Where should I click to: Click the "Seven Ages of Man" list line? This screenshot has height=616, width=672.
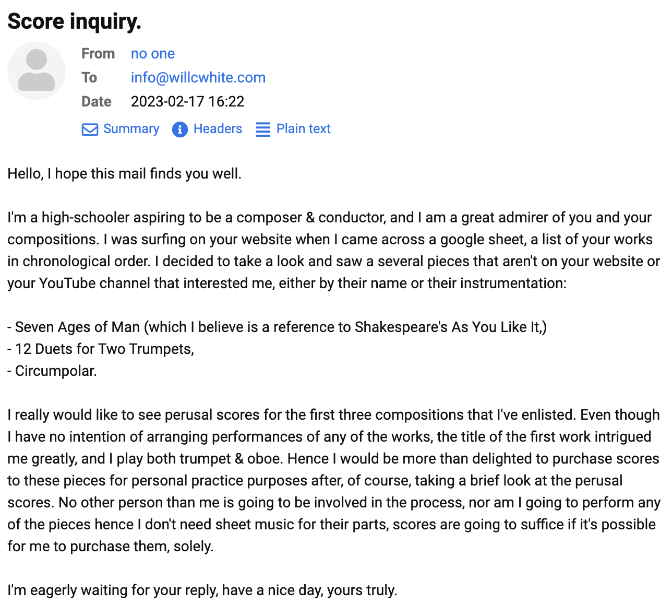(277, 327)
